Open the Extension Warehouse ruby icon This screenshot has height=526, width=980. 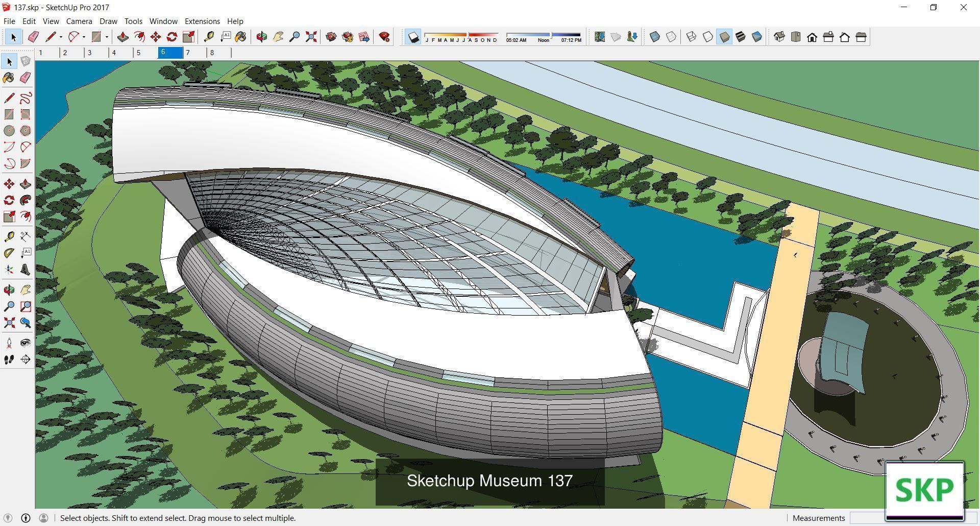coord(385,37)
